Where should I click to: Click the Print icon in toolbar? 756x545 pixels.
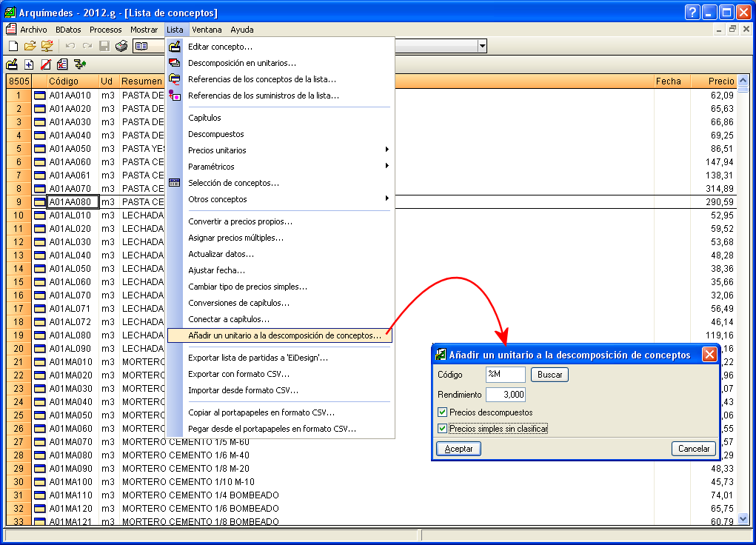click(121, 46)
